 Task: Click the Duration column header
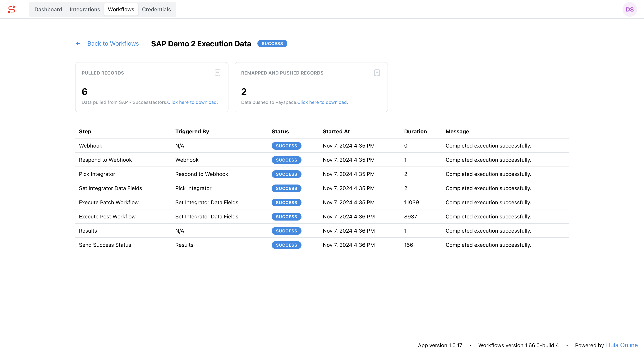(x=415, y=131)
